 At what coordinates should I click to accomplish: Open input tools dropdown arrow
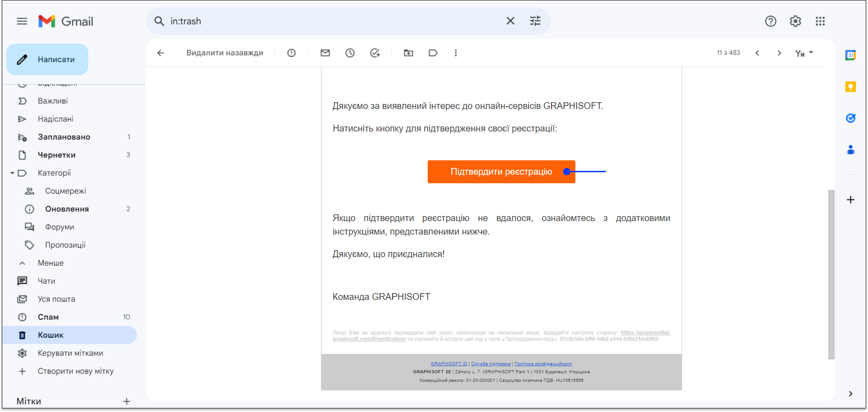click(811, 52)
